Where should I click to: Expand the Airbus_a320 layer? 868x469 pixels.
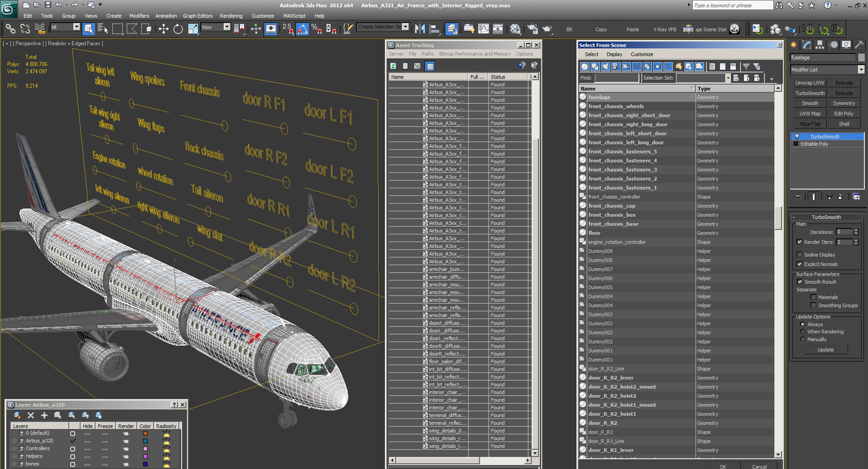(x=14, y=441)
